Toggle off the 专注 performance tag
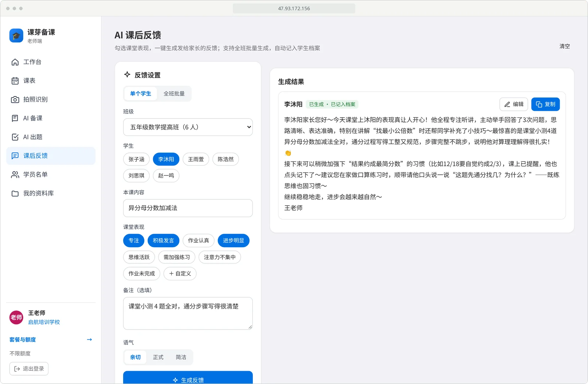Viewport: 588px width, 384px height. (134, 241)
